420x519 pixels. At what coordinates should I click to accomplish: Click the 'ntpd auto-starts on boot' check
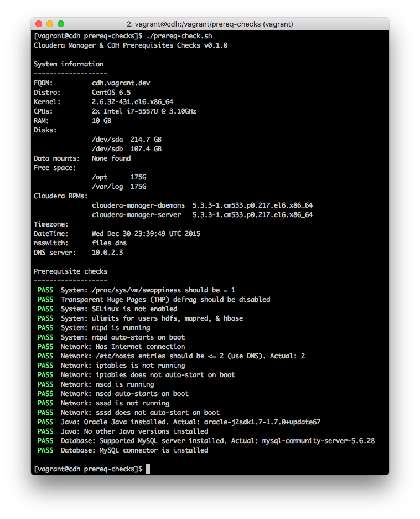pyautogui.click(x=111, y=338)
